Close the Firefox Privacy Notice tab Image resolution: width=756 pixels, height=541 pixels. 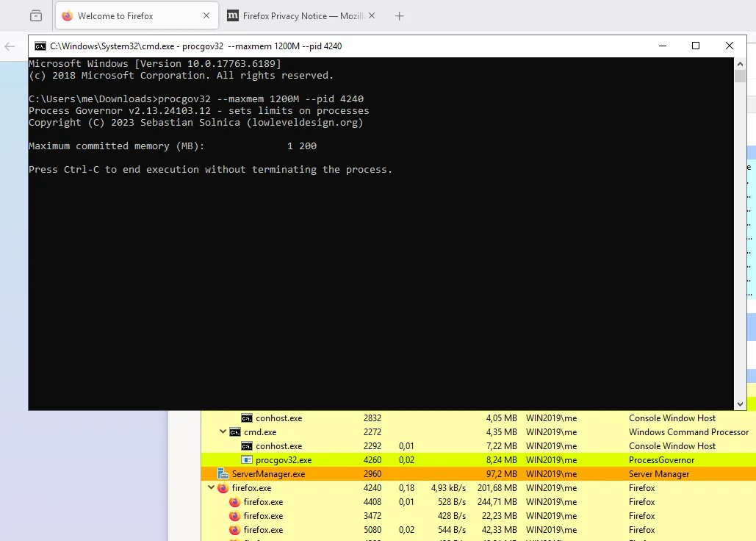click(x=372, y=16)
